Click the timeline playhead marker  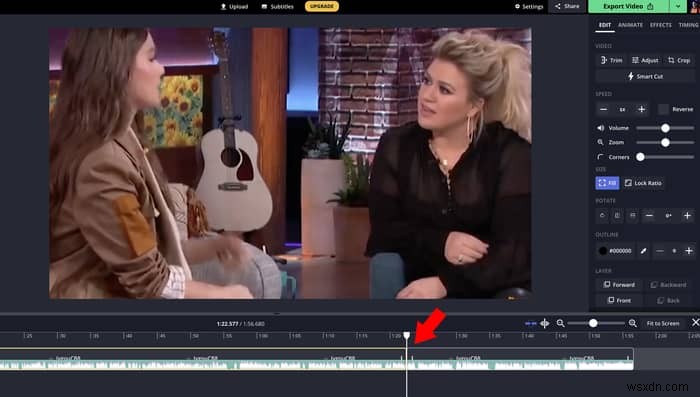click(407, 335)
